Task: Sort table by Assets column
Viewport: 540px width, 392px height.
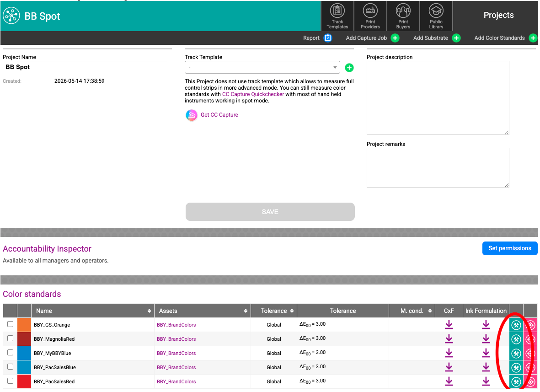Action: 203,311
